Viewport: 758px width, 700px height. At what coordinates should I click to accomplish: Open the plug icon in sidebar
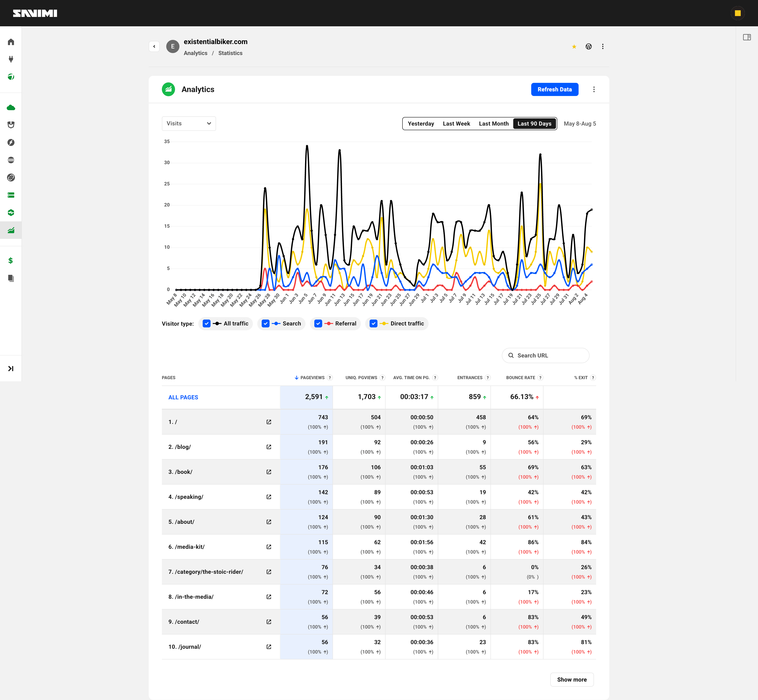point(11,59)
